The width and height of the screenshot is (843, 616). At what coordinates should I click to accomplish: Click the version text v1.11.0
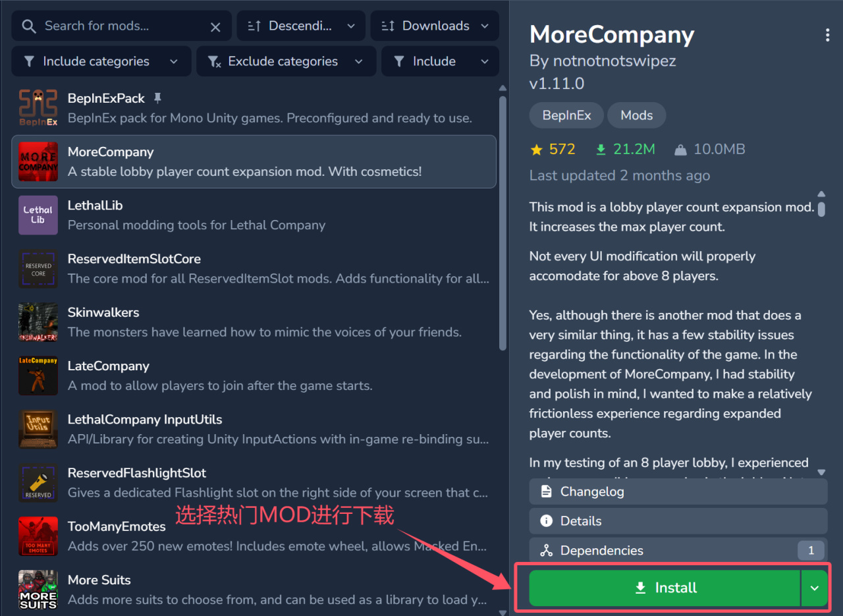point(557,84)
